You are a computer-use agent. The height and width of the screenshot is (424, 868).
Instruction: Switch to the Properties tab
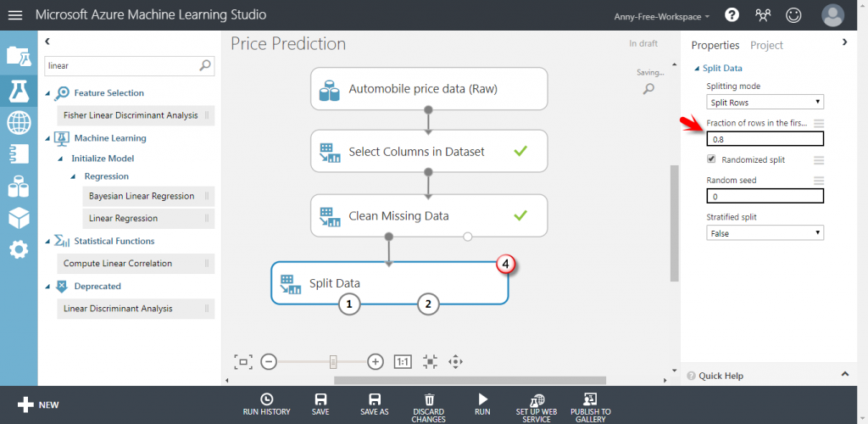(715, 46)
